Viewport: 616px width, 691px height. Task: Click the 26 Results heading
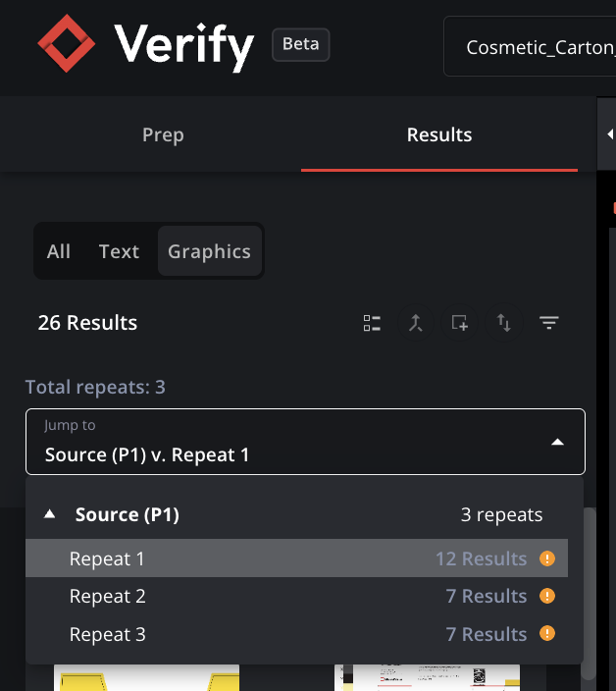(87, 323)
